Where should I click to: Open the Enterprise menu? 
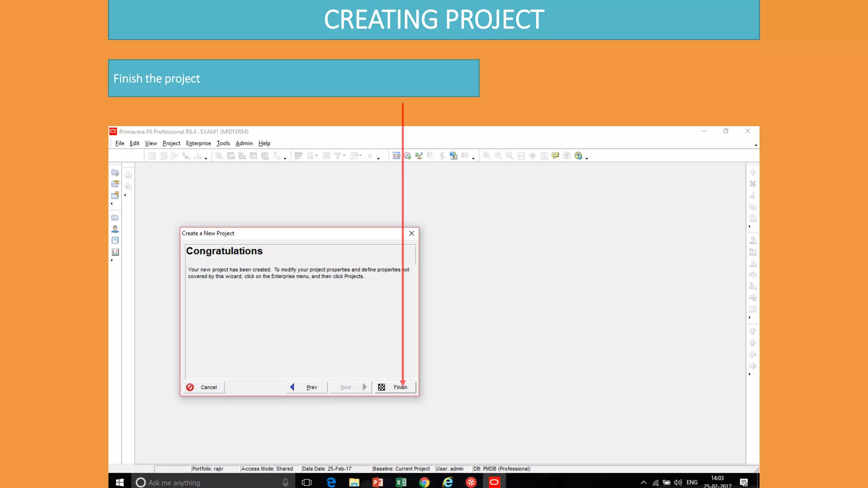pyautogui.click(x=198, y=143)
